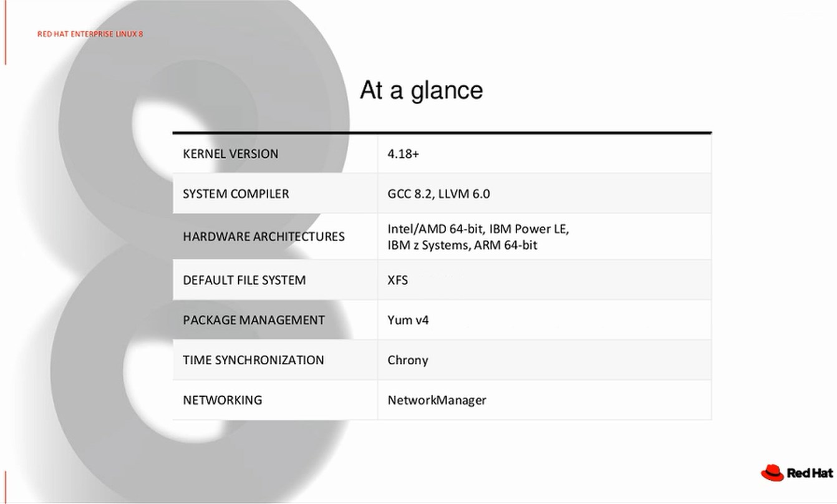The image size is (837, 504).
Task: Click the XFS value cell
Action: click(x=398, y=280)
